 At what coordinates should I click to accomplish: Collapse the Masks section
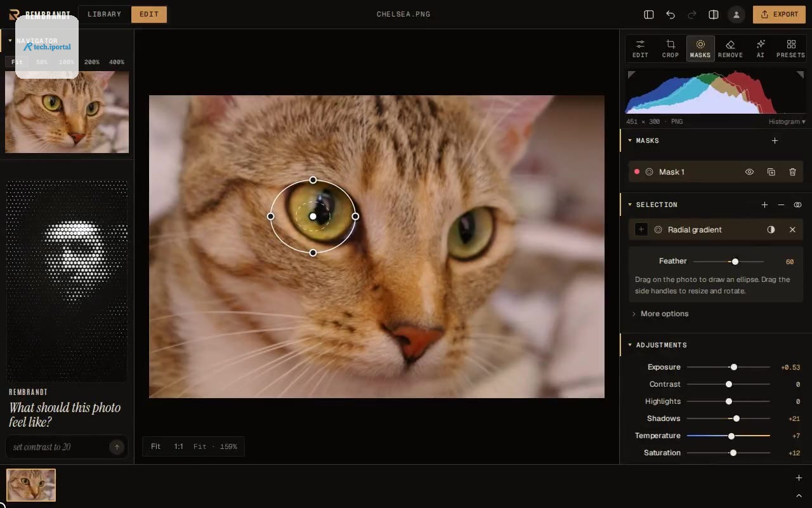tap(630, 140)
